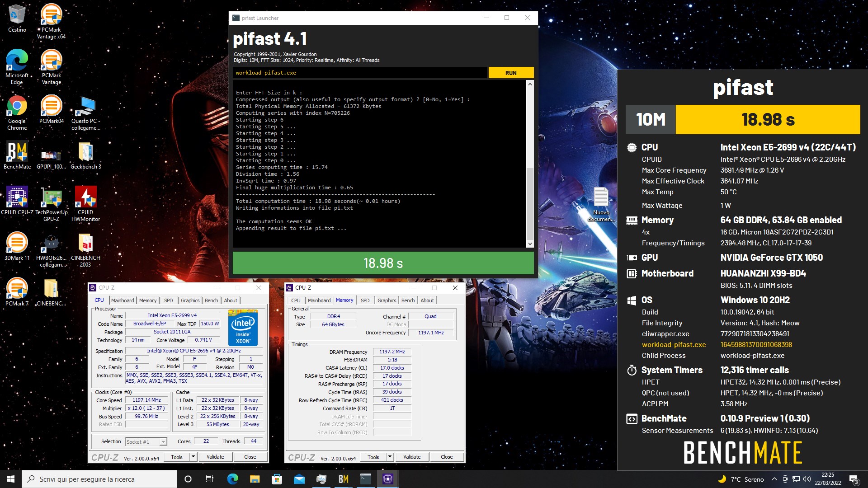
Task: Click green 18.98 s result bar
Action: coord(383,263)
